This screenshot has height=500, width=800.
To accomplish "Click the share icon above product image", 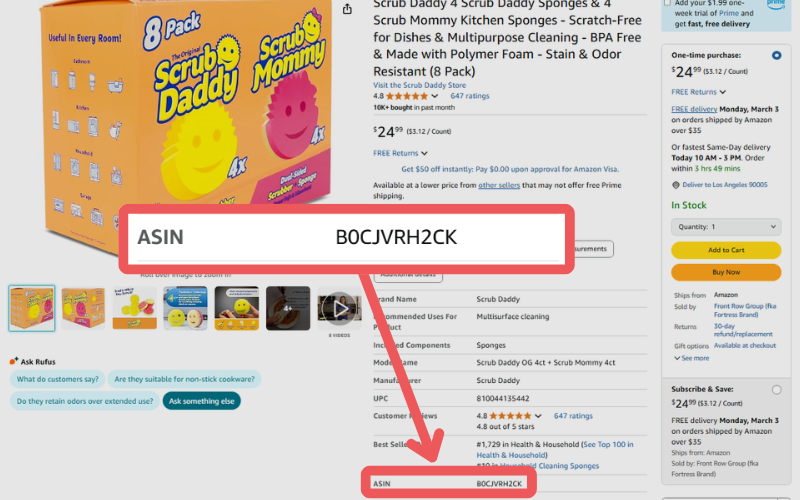I will click(x=347, y=9).
